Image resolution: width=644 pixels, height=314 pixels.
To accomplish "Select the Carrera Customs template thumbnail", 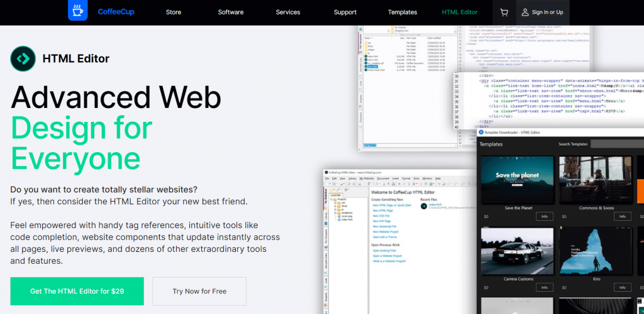I will click(x=517, y=251).
